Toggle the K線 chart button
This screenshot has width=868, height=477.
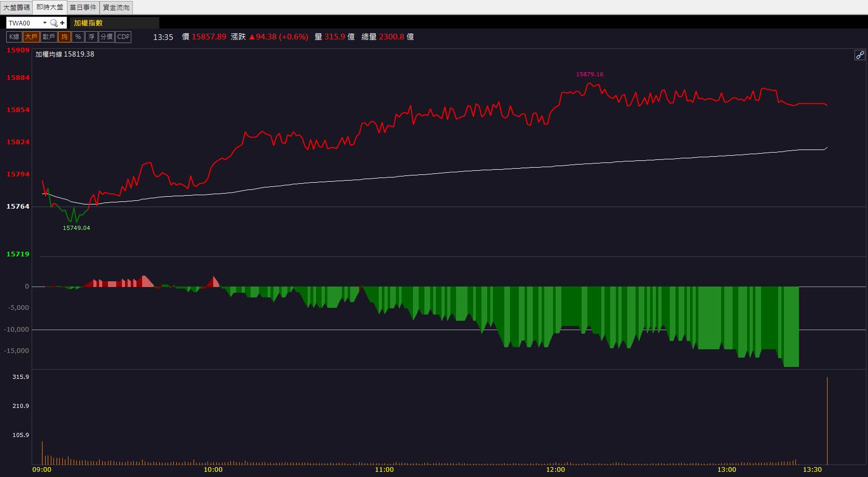pyautogui.click(x=14, y=37)
